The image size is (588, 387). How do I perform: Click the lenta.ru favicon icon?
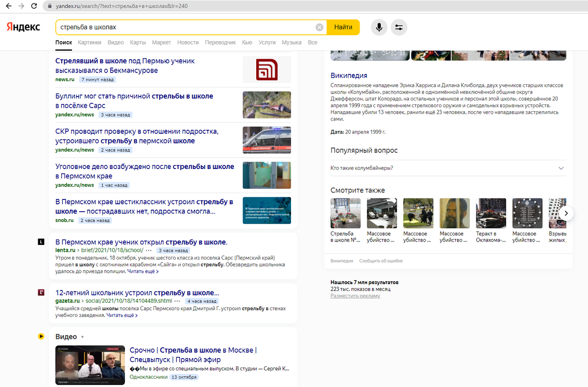tap(41, 242)
